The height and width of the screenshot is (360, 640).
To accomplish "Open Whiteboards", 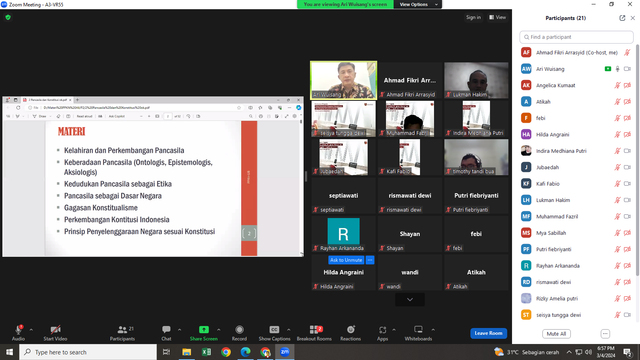I will pos(418,332).
